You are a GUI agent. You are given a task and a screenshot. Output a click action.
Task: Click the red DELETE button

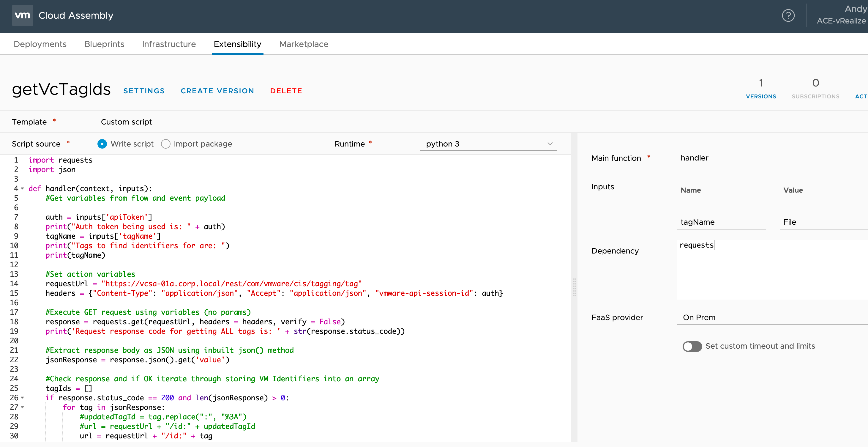coord(286,91)
